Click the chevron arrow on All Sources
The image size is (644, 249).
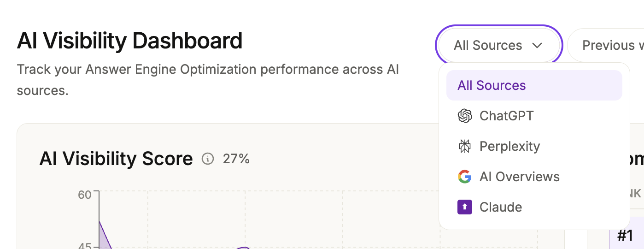pos(537,45)
